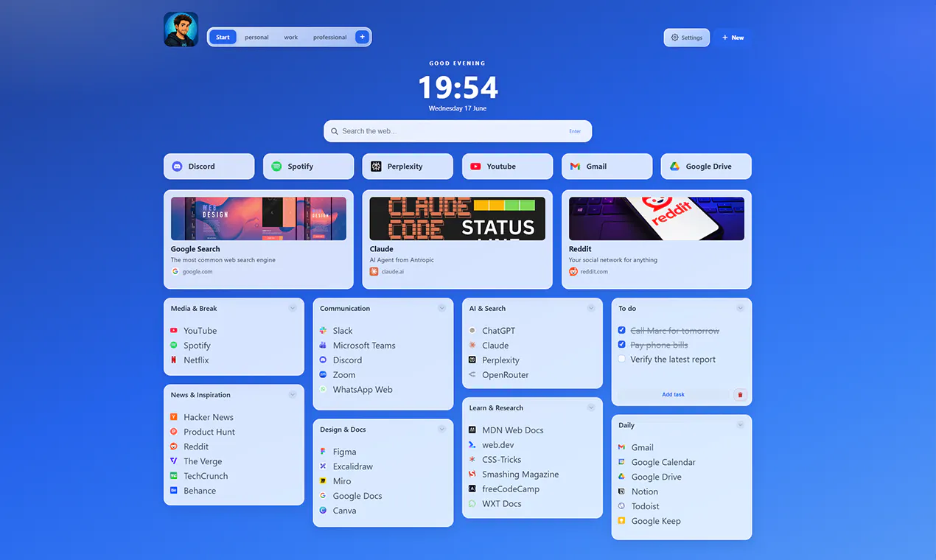Click Enter button in search bar

(x=575, y=131)
